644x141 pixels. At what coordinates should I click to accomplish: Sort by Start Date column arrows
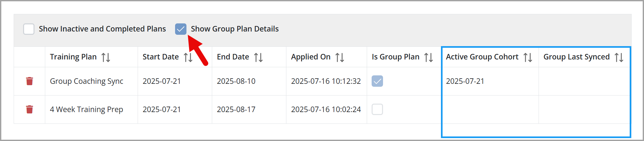click(188, 58)
